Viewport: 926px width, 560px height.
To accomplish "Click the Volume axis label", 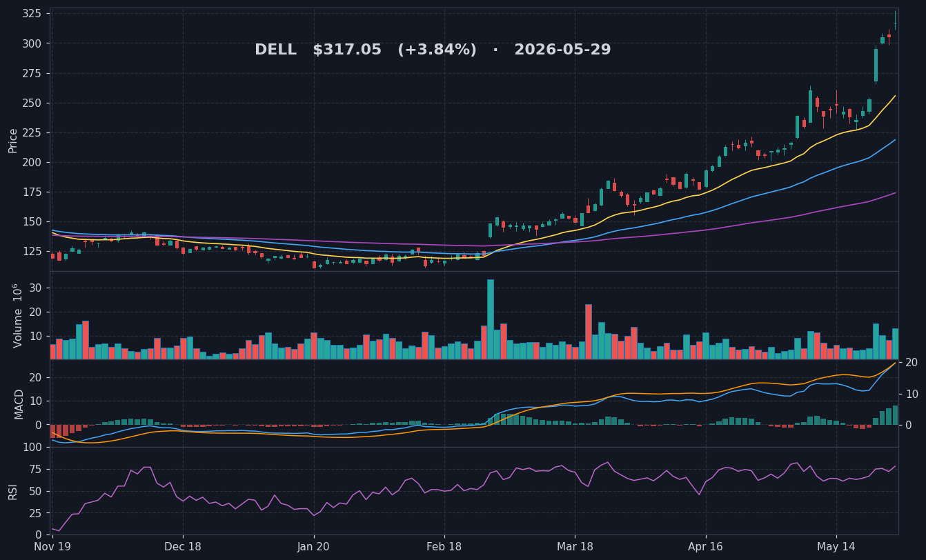I will 17,315.
